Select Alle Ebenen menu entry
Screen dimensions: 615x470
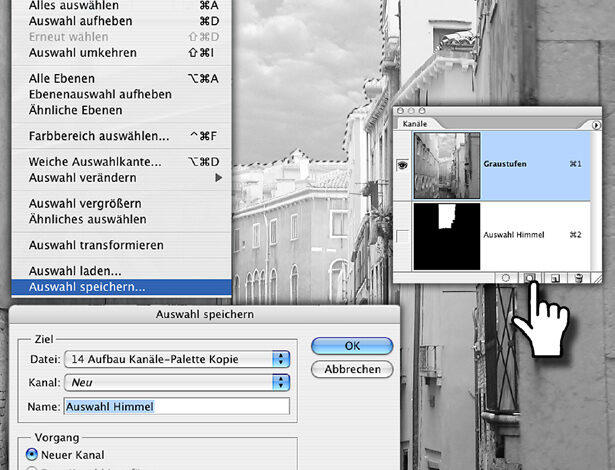click(x=122, y=78)
